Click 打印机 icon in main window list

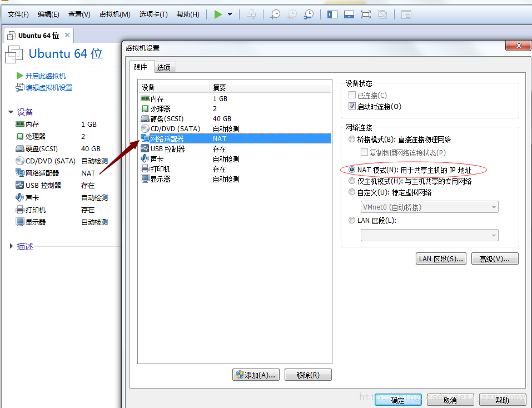(x=19, y=210)
